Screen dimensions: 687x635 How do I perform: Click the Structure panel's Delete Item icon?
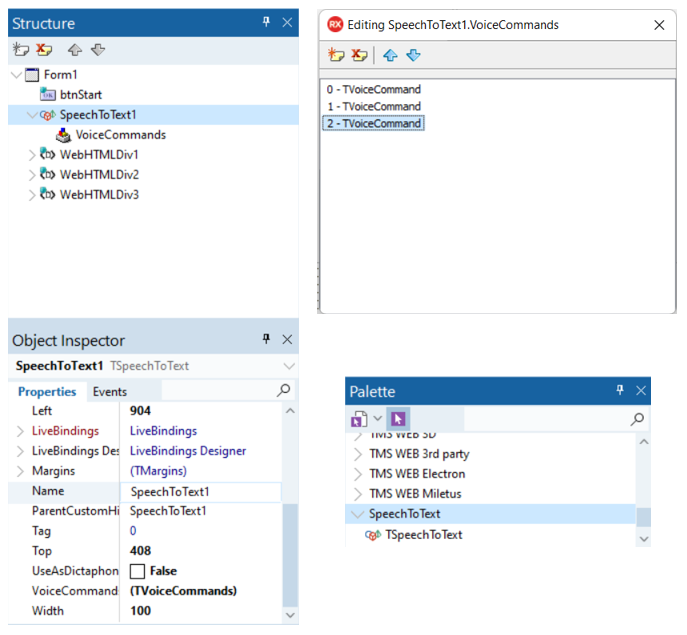44,50
